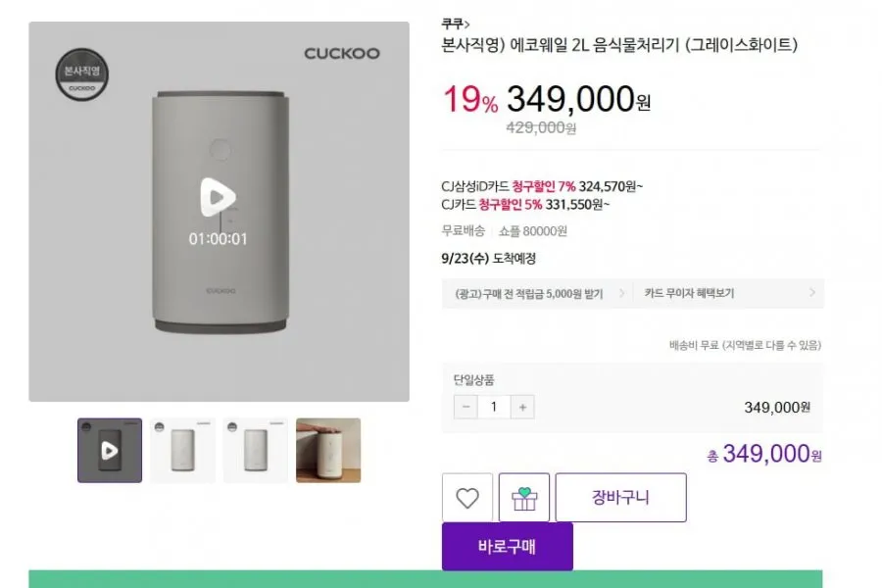Click the CJ삼성iD카드 청구할인 7% offer
Screen dimensions: 882x588
click(x=542, y=186)
